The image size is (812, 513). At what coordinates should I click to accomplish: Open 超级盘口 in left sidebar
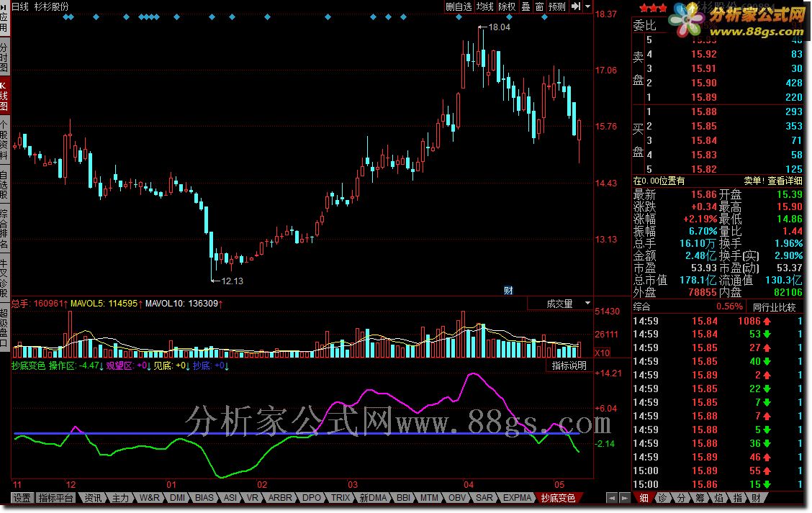(x=4, y=327)
